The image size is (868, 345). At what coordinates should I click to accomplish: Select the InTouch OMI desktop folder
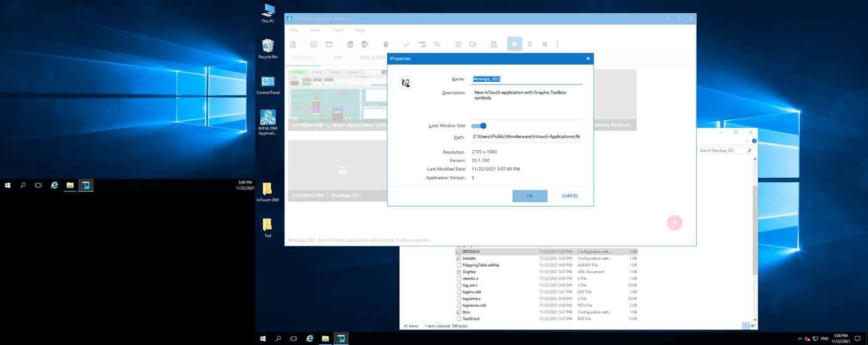coord(267,192)
